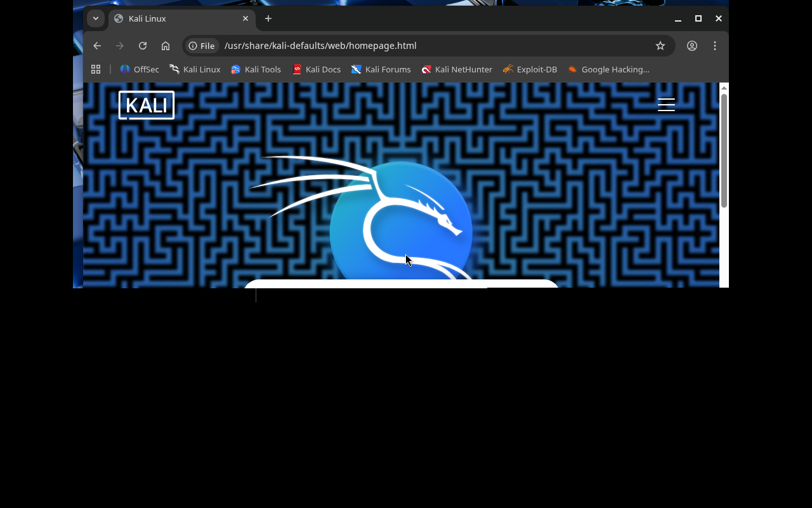The image size is (812, 508).
Task: Close the Kali Linux tab
Action: click(246, 18)
